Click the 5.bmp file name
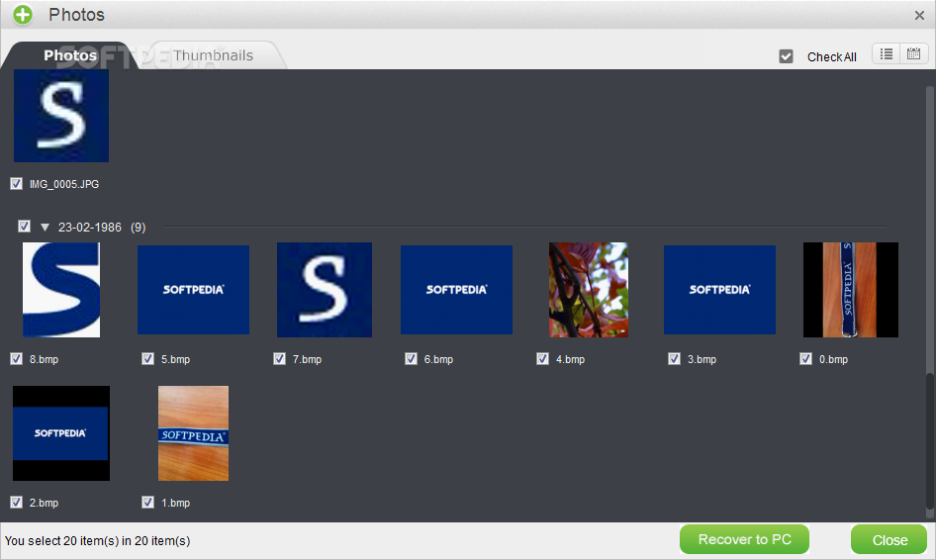This screenshot has height=560, width=936. click(x=175, y=359)
